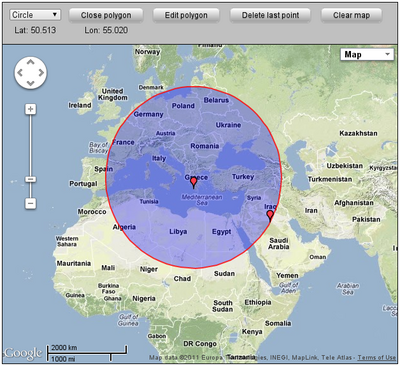Click the Romania label on map
400x366 pixels.
point(205,146)
